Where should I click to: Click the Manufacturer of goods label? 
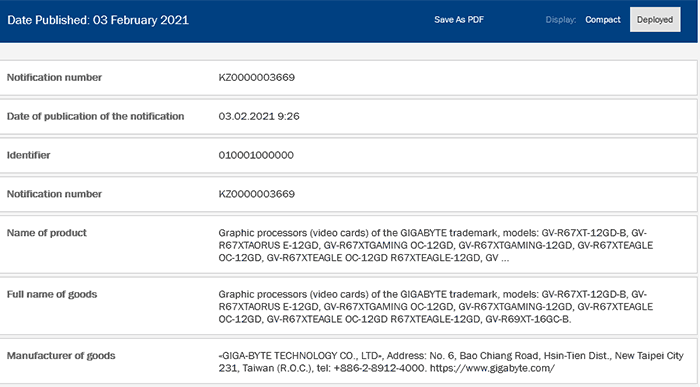pyautogui.click(x=61, y=356)
